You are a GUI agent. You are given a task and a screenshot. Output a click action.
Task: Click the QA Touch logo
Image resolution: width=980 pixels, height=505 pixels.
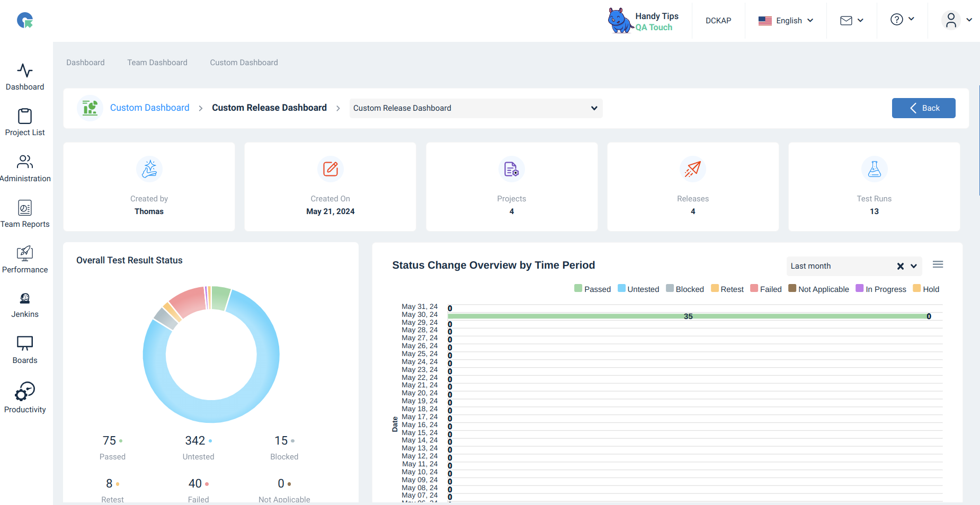25,21
